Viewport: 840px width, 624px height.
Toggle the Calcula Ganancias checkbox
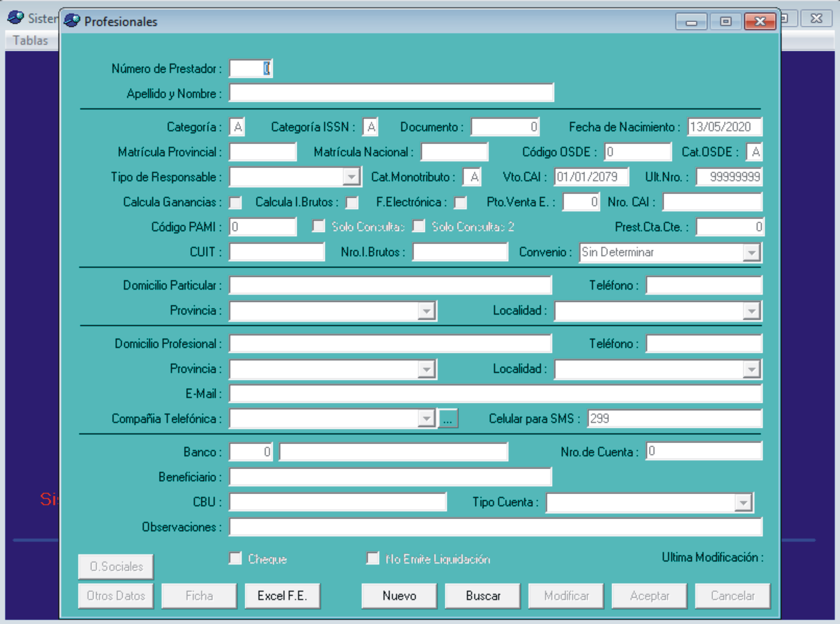click(235, 203)
